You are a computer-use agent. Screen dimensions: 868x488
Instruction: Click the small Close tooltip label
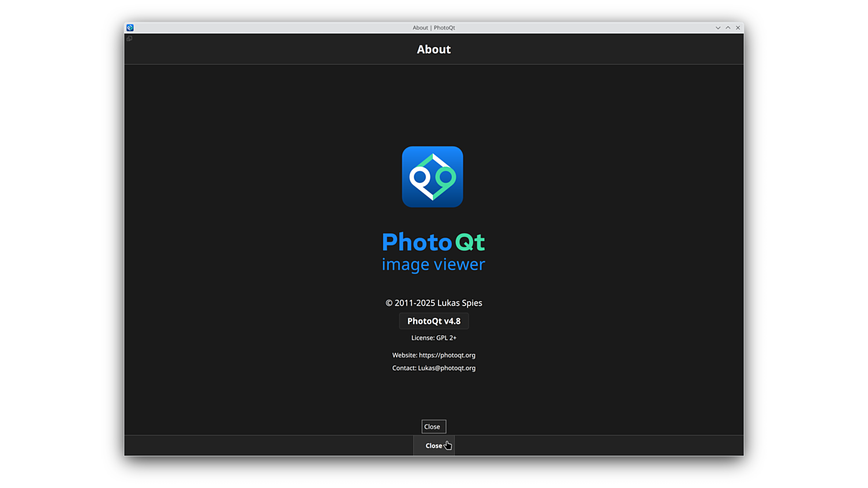[x=433, y=427]
